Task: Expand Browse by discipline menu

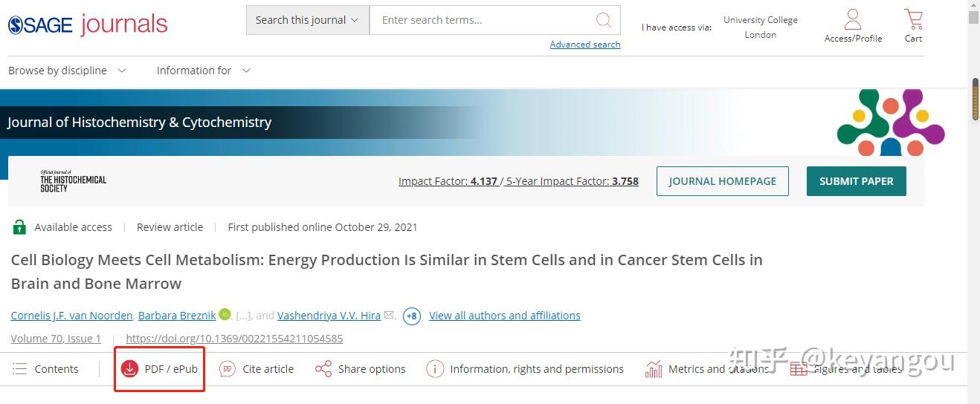Action: (67, 71)
